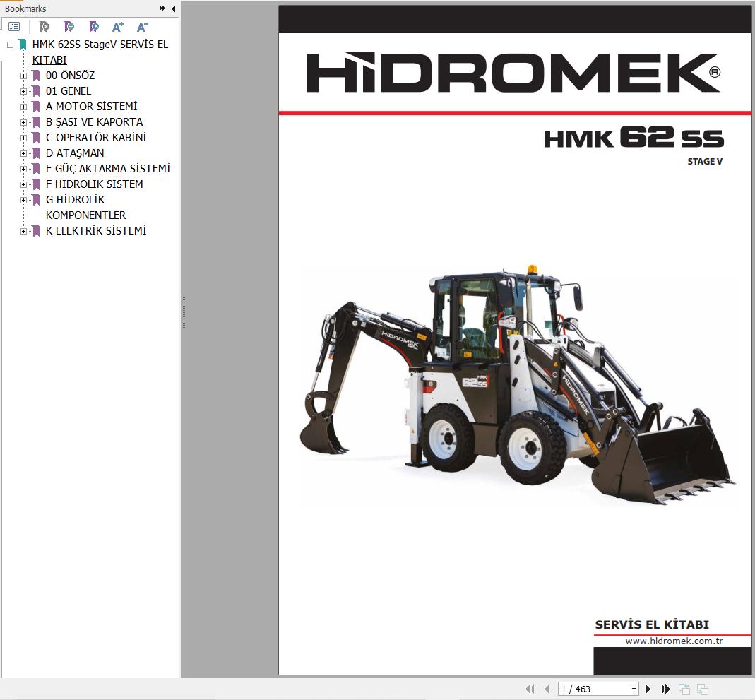Go to the next page arrow

point(648,689)
